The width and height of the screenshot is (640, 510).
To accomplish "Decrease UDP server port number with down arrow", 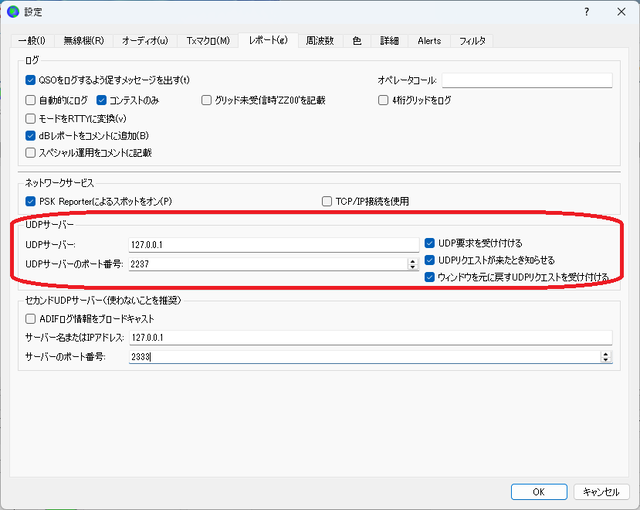I will pos(413,267).
